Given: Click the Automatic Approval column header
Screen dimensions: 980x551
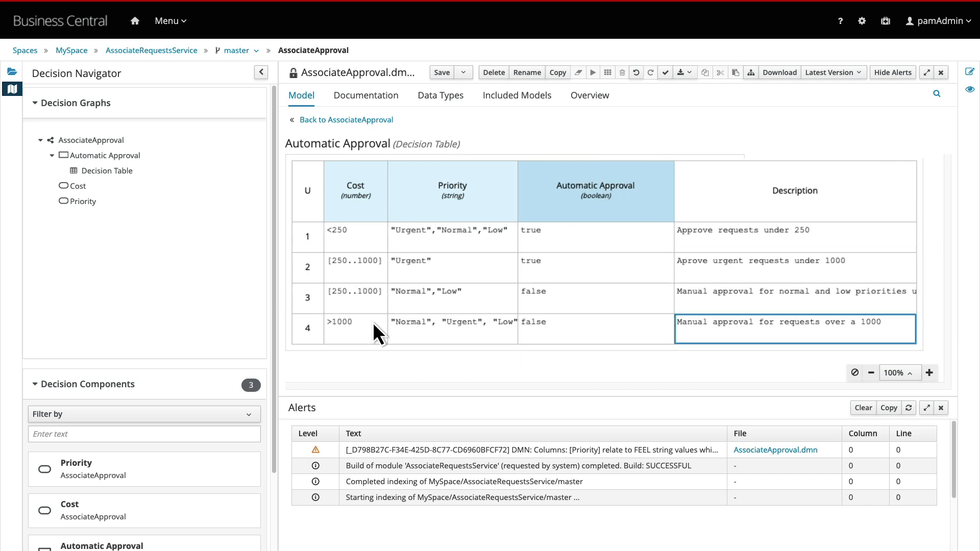Looking at the screenshot, I should click(x=596, y=191).
